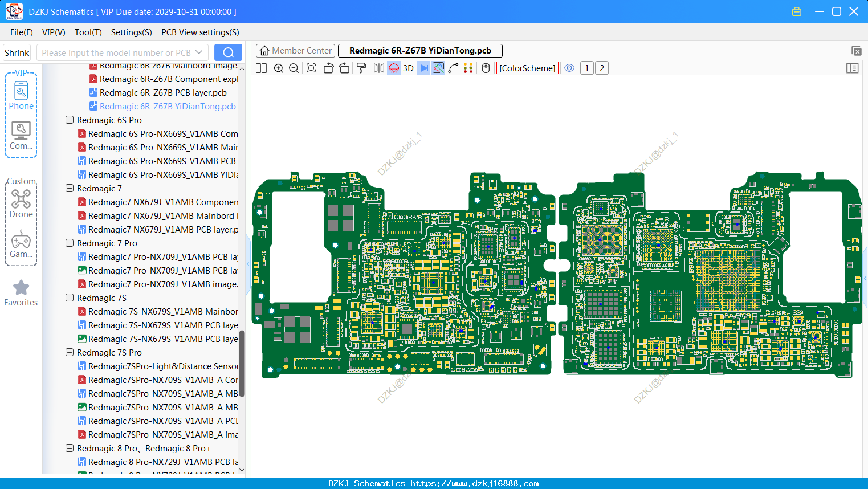Switch to 3D view
This screenshot has height=489, width=868.
pyautogui.click(x=408, y=68)
